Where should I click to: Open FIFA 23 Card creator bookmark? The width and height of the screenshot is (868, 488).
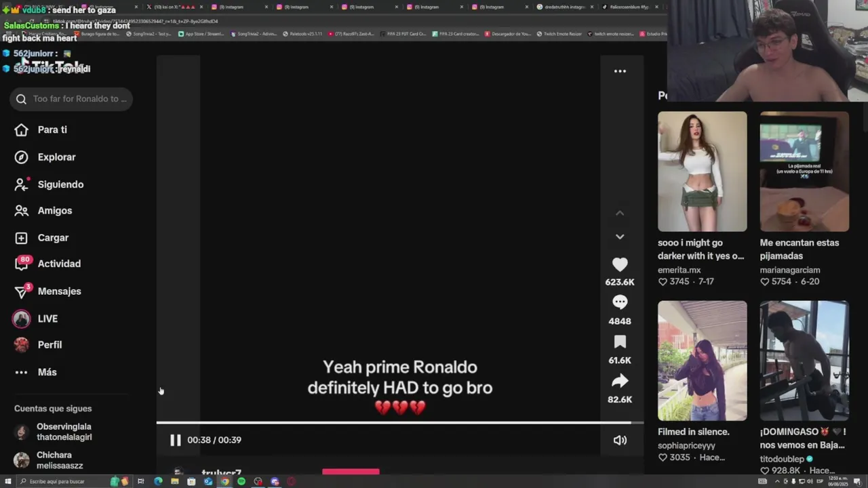[456, 33]
